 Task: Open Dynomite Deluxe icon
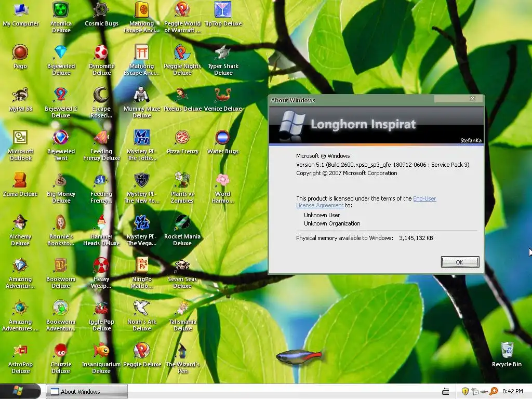101,60
